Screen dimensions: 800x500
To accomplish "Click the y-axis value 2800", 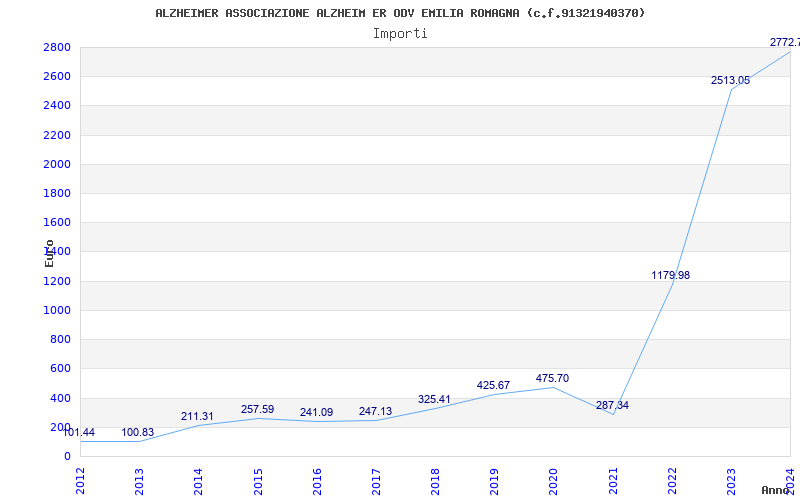I will click(x=57, y=47).
